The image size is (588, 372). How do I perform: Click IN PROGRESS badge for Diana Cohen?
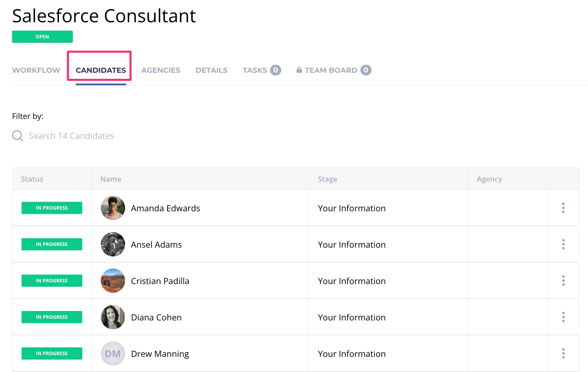[52, 317]
